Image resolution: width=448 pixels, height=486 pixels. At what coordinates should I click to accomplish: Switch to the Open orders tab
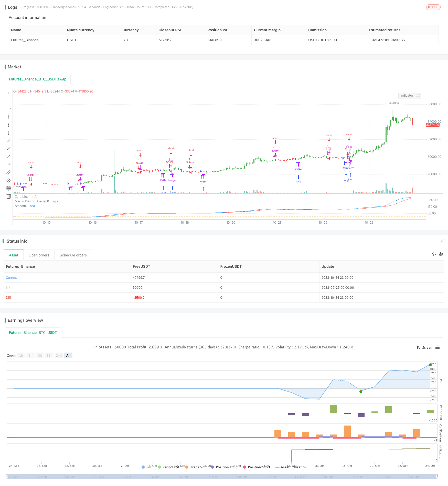(x=39, y=255)
